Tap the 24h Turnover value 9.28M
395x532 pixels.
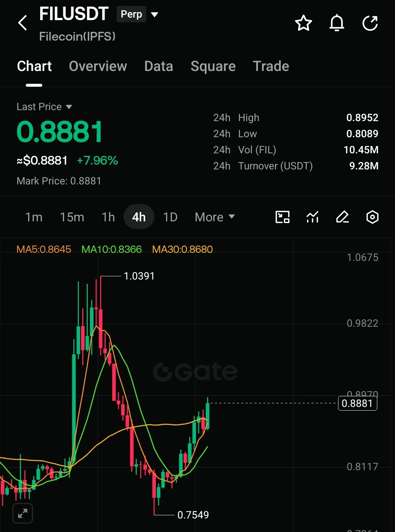click(364, 166)
